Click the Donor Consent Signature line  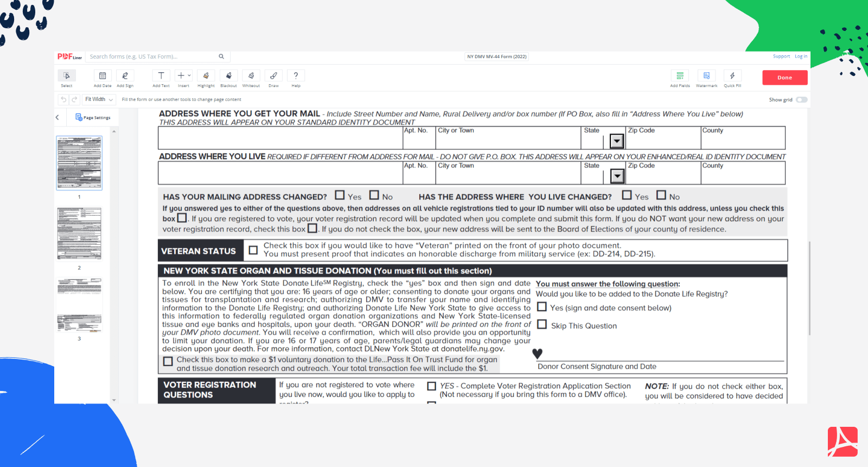(x=660, y=354)
